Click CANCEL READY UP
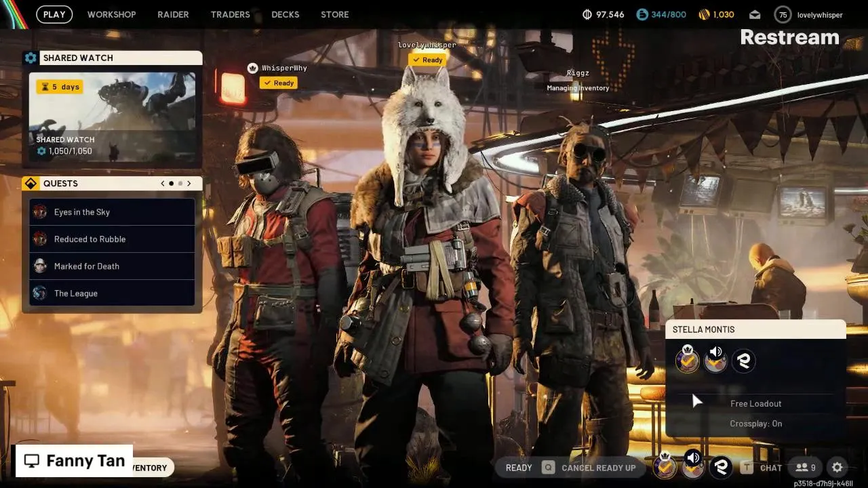The image size is (868, 488). click(x=598, y=468)
